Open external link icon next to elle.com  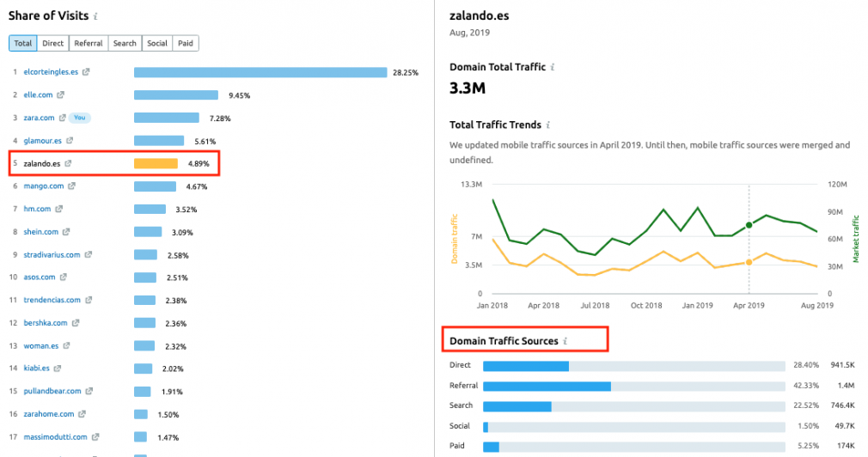pyautogui.click(x=60, y=94)
